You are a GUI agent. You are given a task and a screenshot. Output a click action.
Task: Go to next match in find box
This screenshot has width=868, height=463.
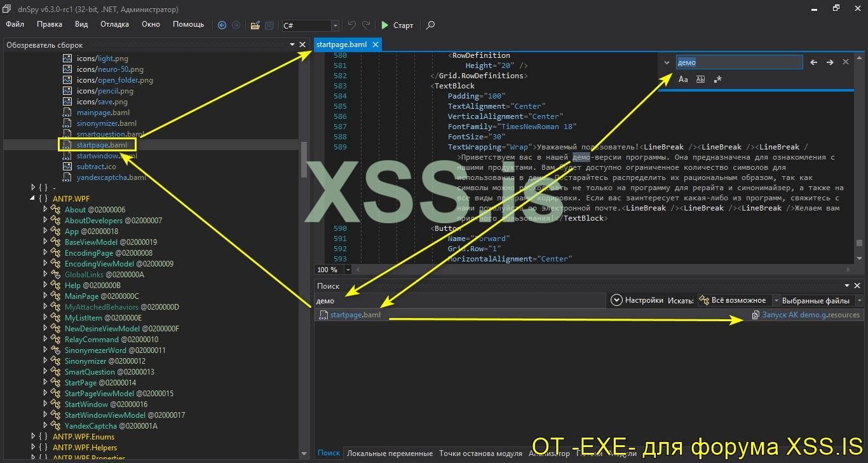[x=830, y=62]
